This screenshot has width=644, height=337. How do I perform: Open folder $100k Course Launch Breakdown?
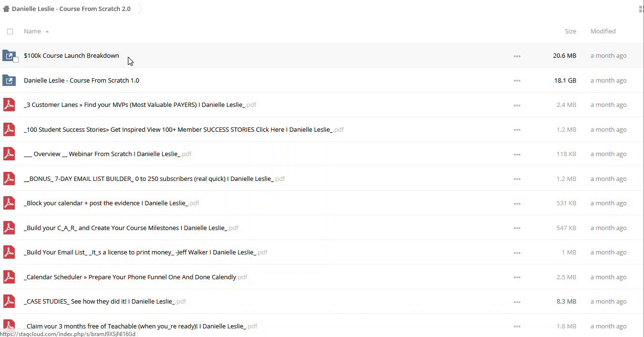pyautogui.click(x=72, y=56)
